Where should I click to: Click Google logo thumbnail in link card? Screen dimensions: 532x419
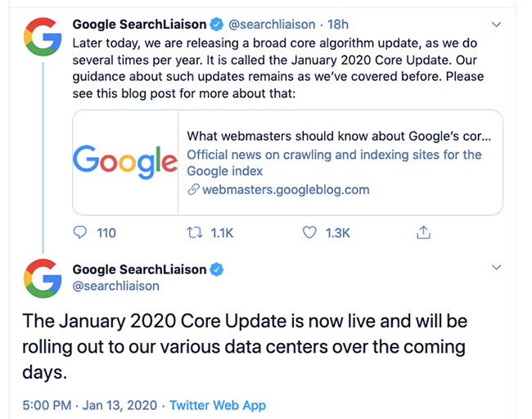coord(125,163)
